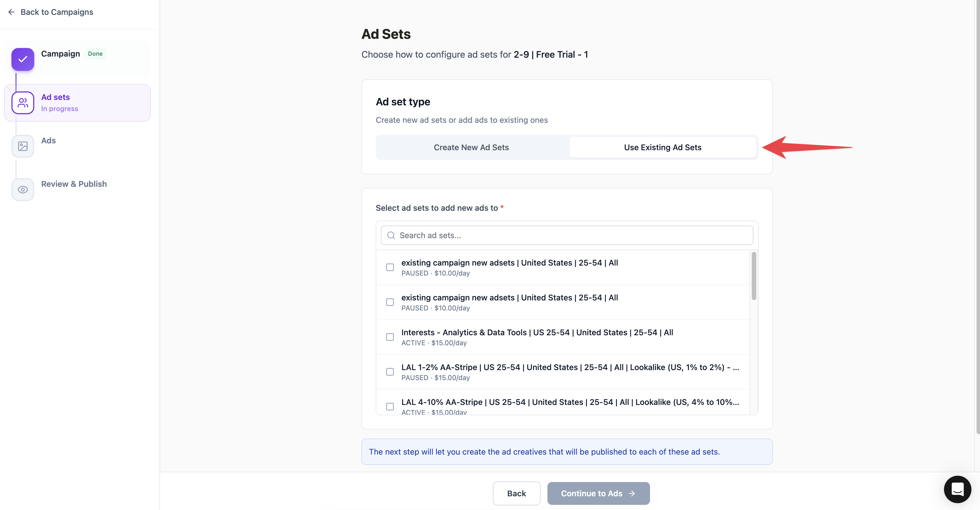Click the Ad sets people icon
980x510 pixels.
tap(23, 103)
